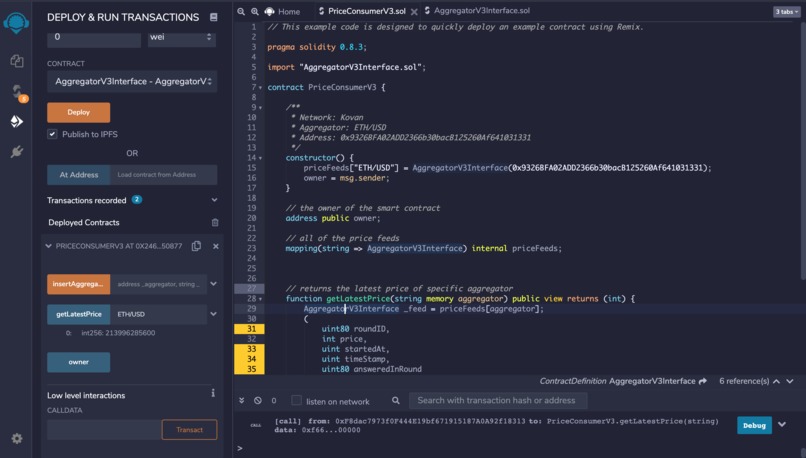Zoom in the editor font
This screenshot has width=806, height=458.
254,11
